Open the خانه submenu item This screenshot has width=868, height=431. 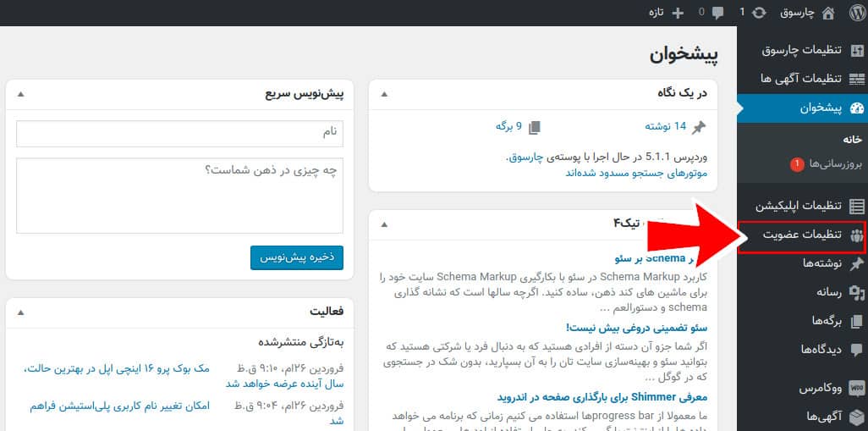click(853, 141)
